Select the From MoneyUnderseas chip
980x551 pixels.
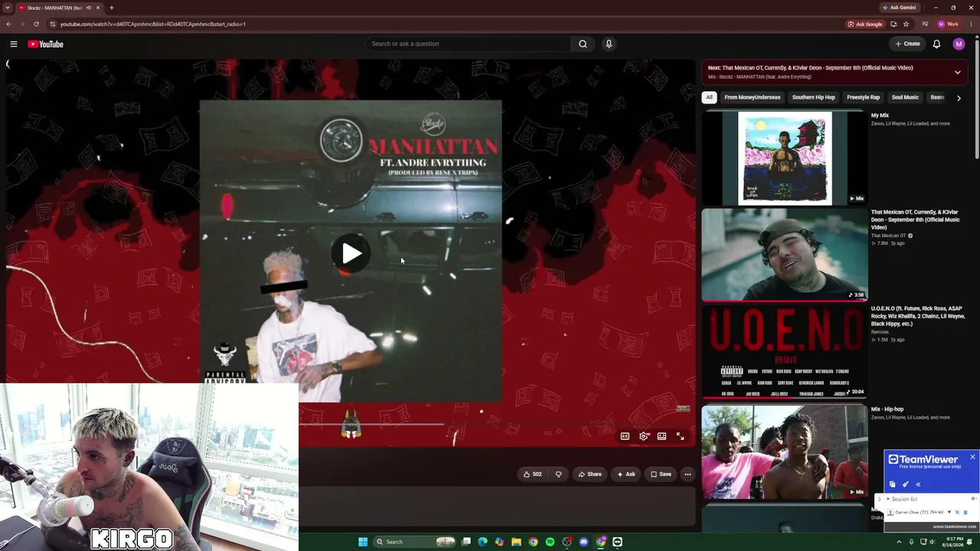coord(753,97)
